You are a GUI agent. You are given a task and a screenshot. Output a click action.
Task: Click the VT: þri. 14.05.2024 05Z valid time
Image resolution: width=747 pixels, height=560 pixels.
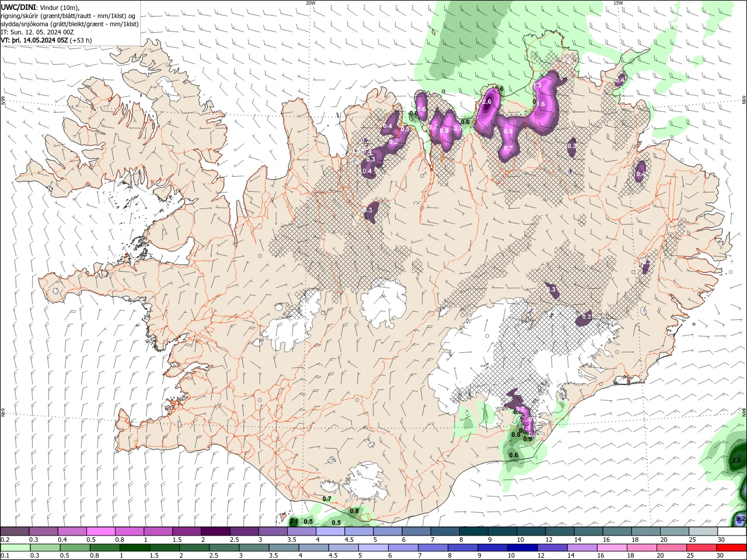[34, 40]
